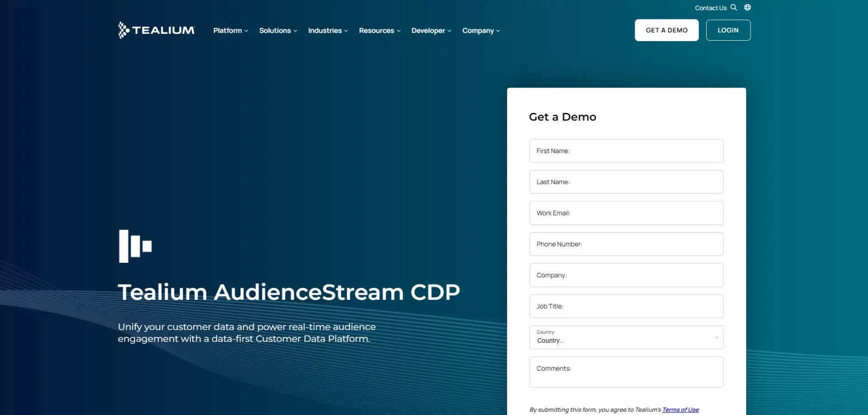Image resolution: width=868 pixels, height=415 pixels.
Task: Click the Get a Demo form heading
Action: [x=562, y=117]
